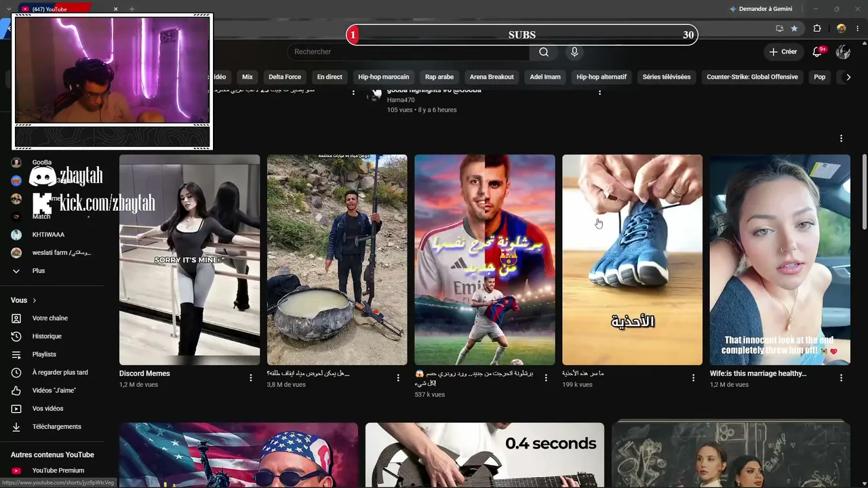868x488 pixels.
Task: Open options for gooba highlights video
Action: pos(599,92)
